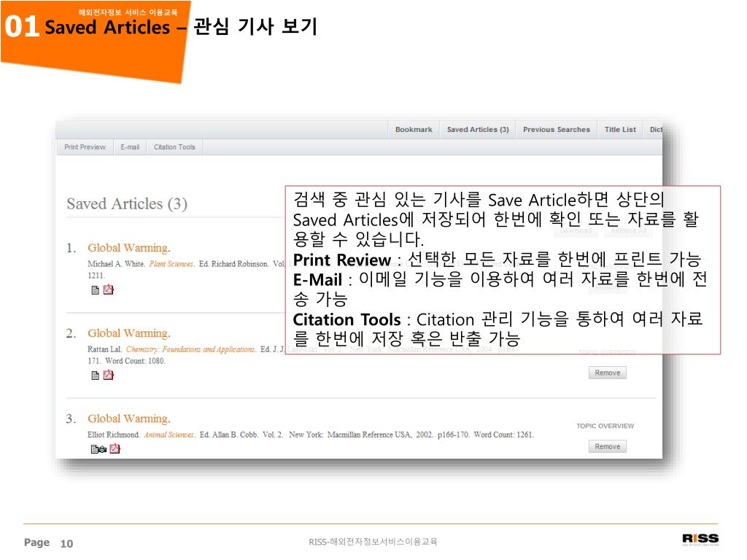Image resolution: width=747 pixels, height=560 pixels.
Task: Open Plant Sciences publication link
Action: click(171, 264)
